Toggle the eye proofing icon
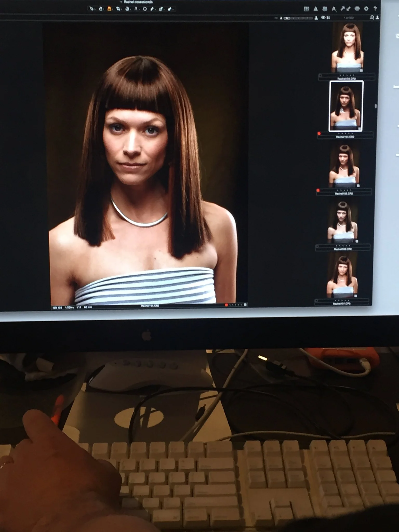This screenshot has height=532, width=399. coord(323,17)
